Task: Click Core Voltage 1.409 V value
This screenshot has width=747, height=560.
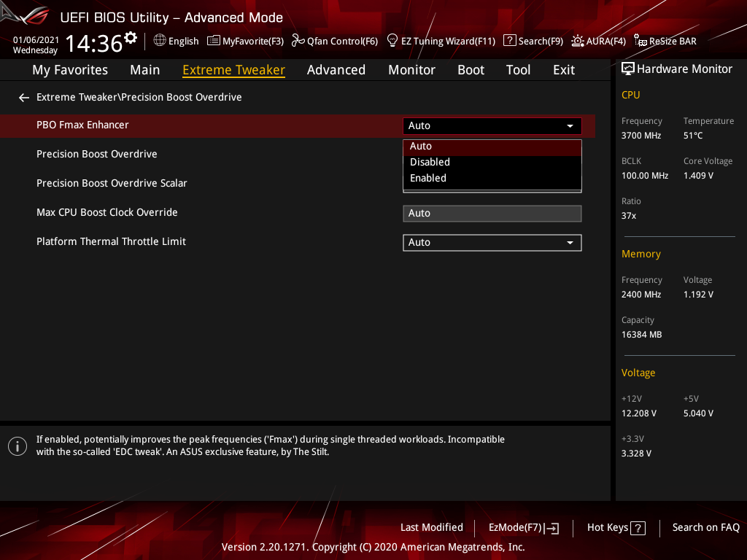Action: point(698,176)
